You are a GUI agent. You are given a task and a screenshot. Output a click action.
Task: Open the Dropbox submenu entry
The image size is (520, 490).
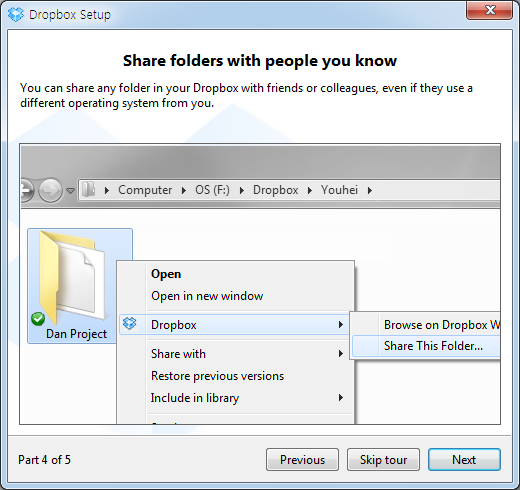point(234,324)
